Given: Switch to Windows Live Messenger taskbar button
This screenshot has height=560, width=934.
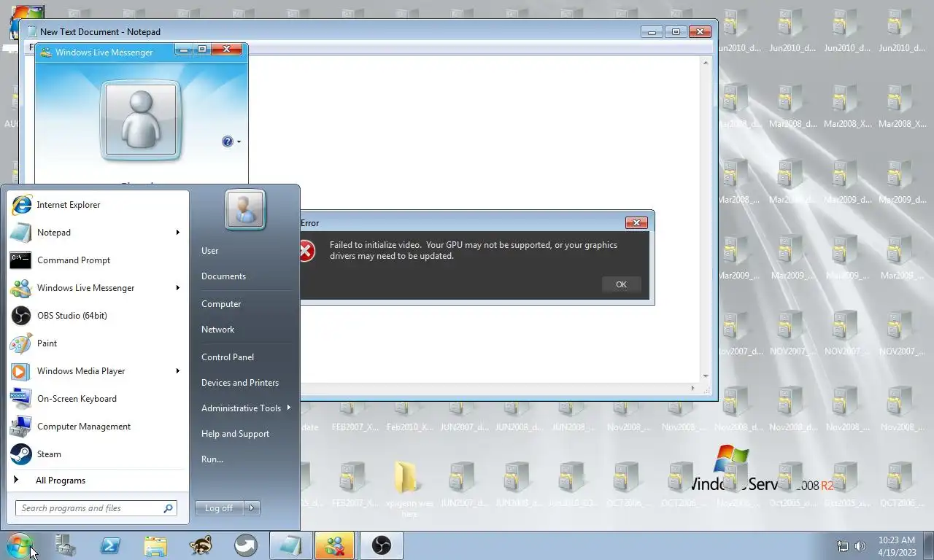Looking at the screenshot, I should [336, 545].
